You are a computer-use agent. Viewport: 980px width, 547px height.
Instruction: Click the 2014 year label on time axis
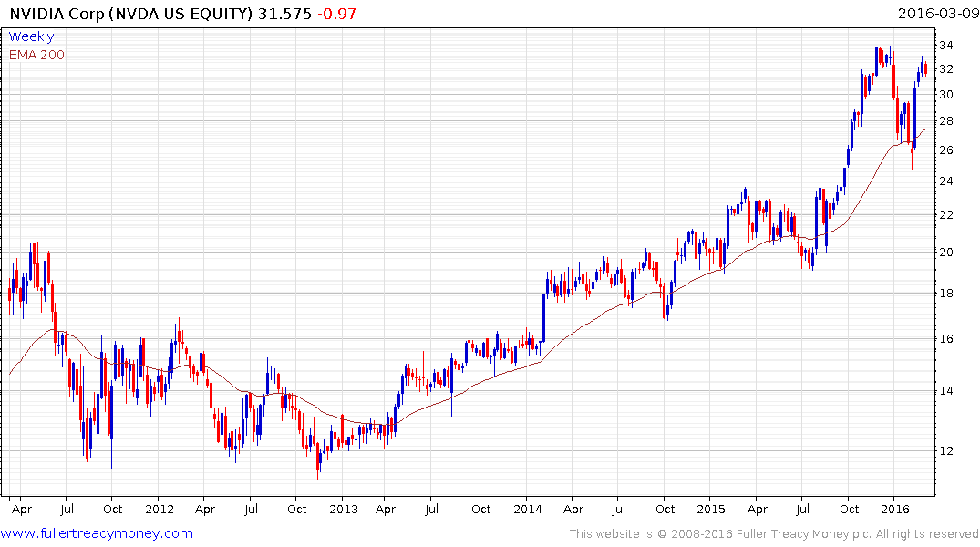pyautogui.click(x=528, y=509)
